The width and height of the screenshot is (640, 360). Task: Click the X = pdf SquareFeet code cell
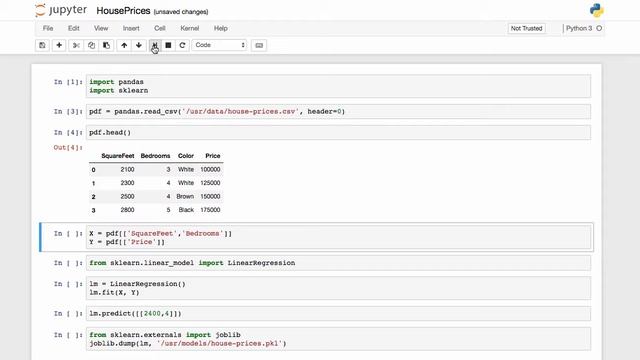[338, 238]
